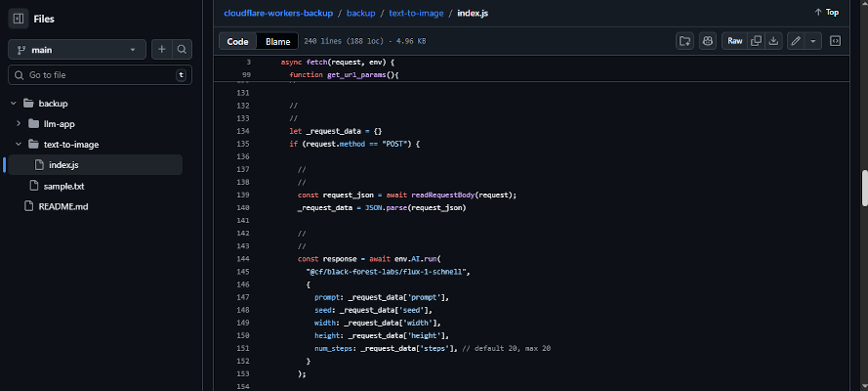
Task: Collapse the text-to-image folder chevron
Action: coord(19,145)
